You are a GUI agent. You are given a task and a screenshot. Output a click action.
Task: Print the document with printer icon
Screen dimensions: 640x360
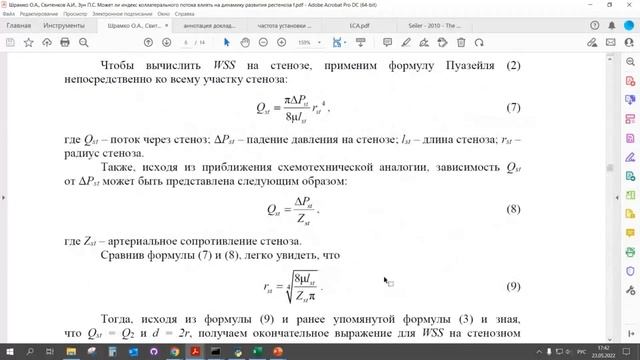(x=65, y=42)
